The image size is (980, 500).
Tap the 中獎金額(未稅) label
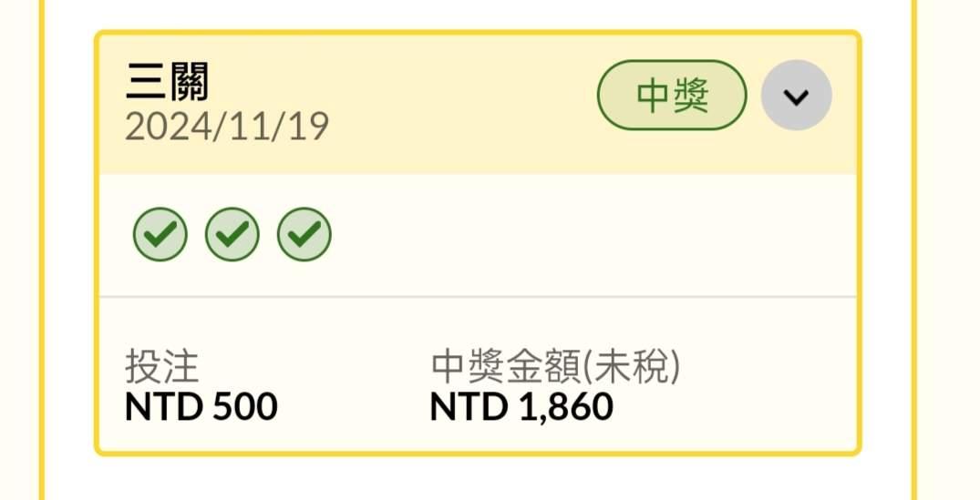coord(555,367)
